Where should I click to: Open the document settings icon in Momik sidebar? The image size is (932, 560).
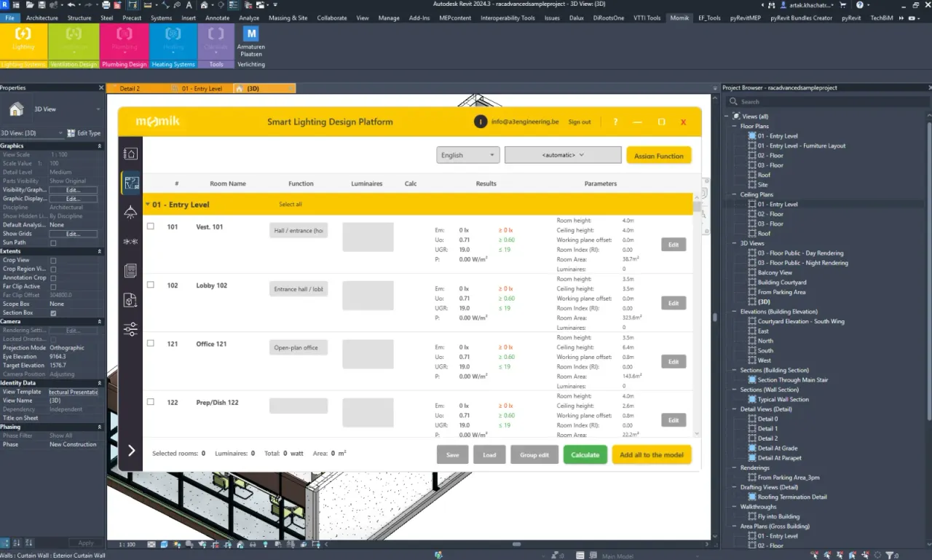point(130,300)
